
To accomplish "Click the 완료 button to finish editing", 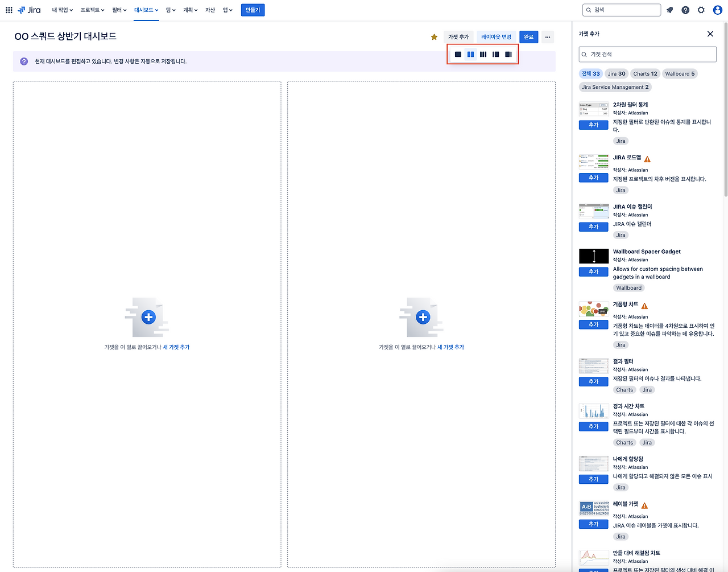I will [x=528, y=36].
